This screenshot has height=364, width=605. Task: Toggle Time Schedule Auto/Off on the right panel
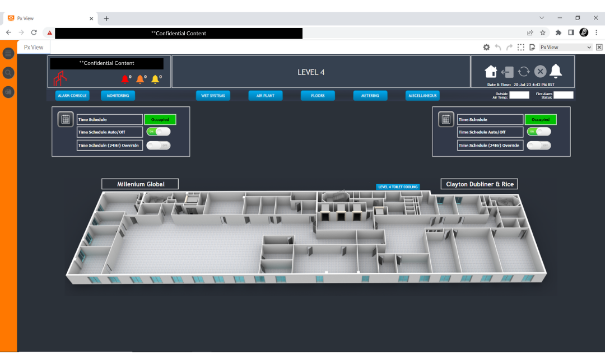[538, 131]
